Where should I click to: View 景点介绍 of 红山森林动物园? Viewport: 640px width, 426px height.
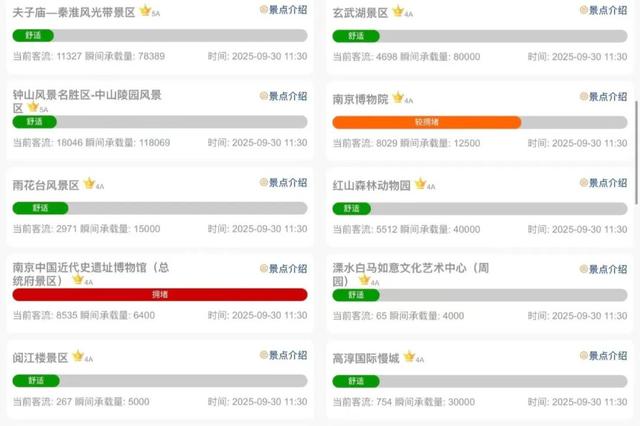coord(603,184)
